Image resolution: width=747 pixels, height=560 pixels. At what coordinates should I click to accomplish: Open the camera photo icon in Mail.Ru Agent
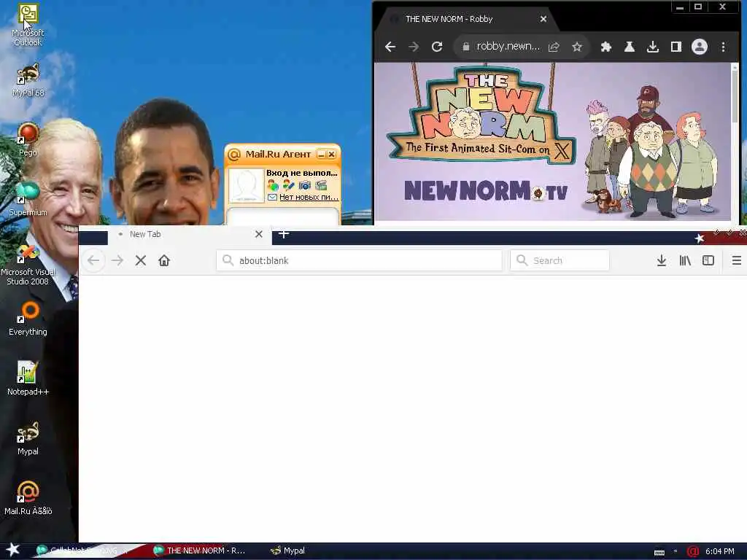305,185
